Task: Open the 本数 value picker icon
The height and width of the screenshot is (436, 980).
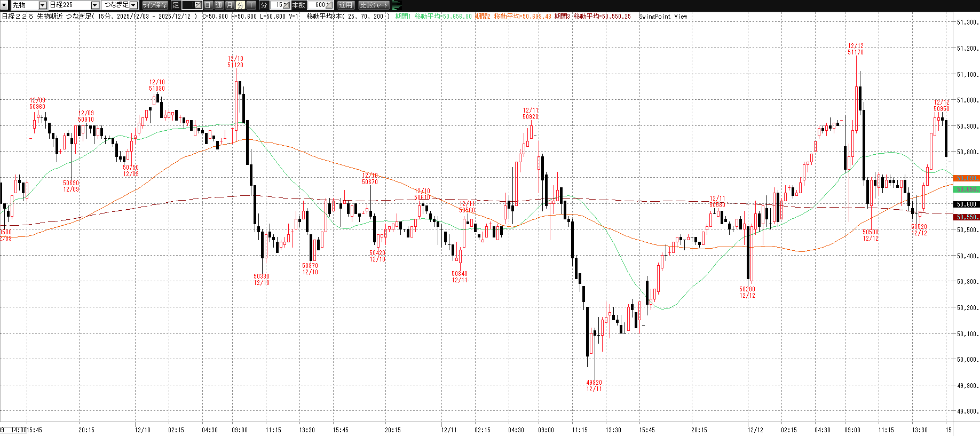Action: pyautogui.click(x=329, y=5)
